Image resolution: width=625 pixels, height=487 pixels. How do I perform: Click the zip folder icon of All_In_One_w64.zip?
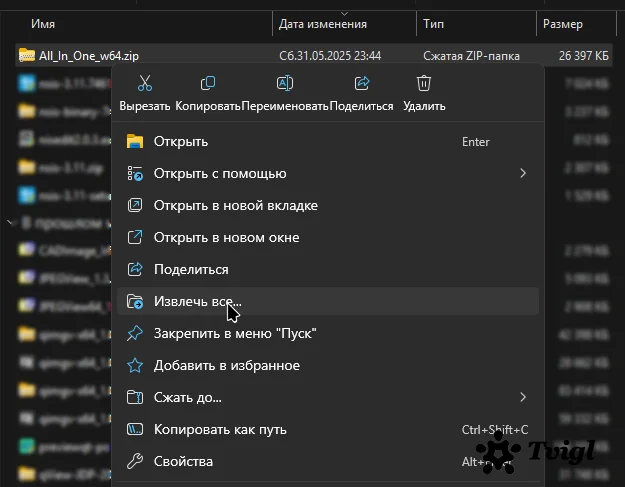point(26,56)
